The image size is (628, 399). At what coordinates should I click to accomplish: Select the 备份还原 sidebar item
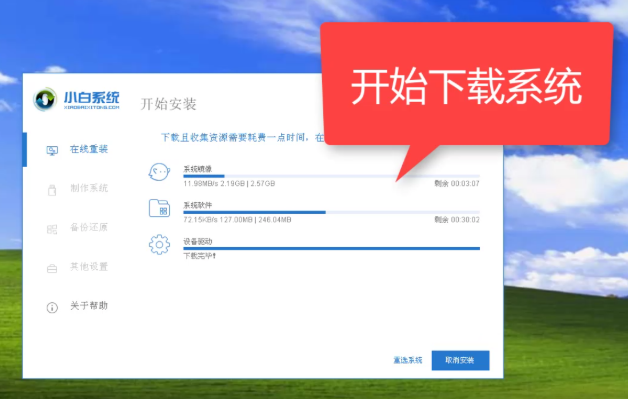(x=77, y=228)
